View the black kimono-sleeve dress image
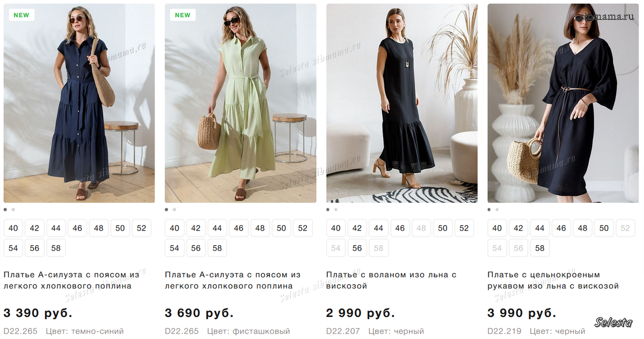The image size is (644, 339). pyautogui.click(x=563, y=103)
